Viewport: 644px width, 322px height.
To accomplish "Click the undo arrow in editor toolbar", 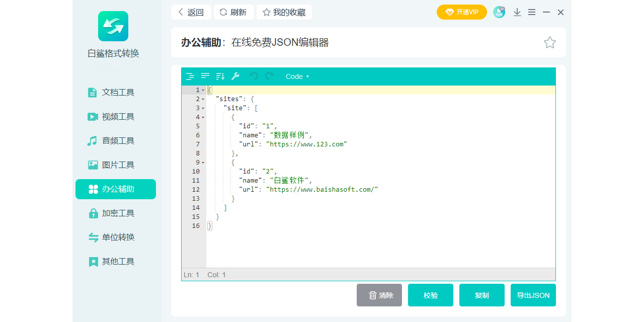I will tap(254, 76).
